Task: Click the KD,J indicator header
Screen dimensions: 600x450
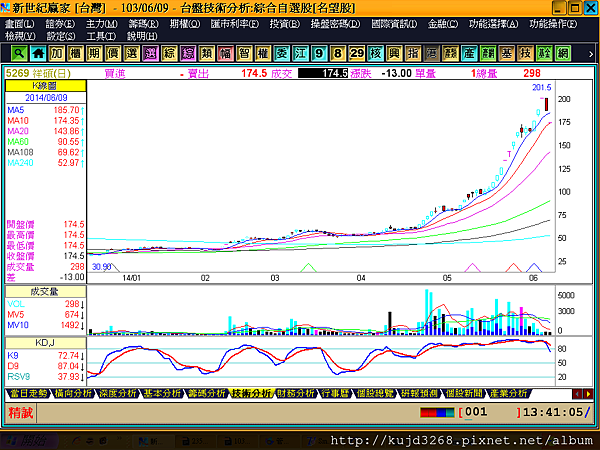Action: point(46,342)
